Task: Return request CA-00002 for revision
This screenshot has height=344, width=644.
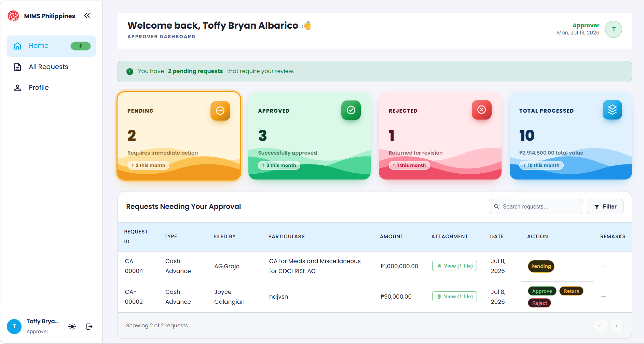Action: [571, 291]
